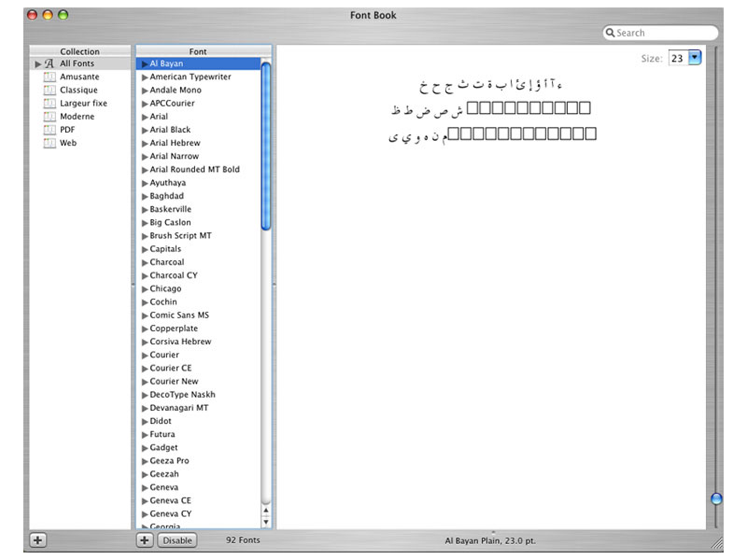Click the All Fonts collection icon
The image size is (747, 560).
click(49, 63)
